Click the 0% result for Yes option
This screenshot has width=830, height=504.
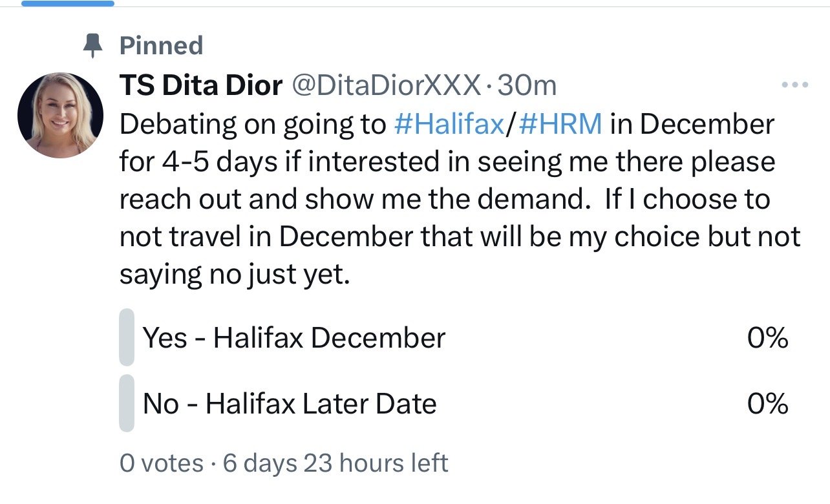pyautogui.click(x=767, y=338)
